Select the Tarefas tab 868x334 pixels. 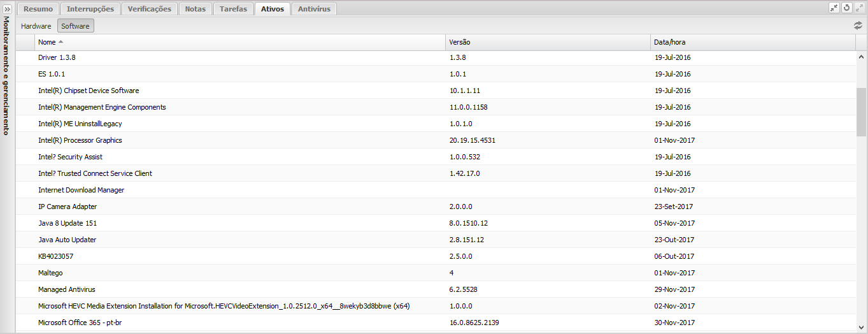[x=233, y=9]
